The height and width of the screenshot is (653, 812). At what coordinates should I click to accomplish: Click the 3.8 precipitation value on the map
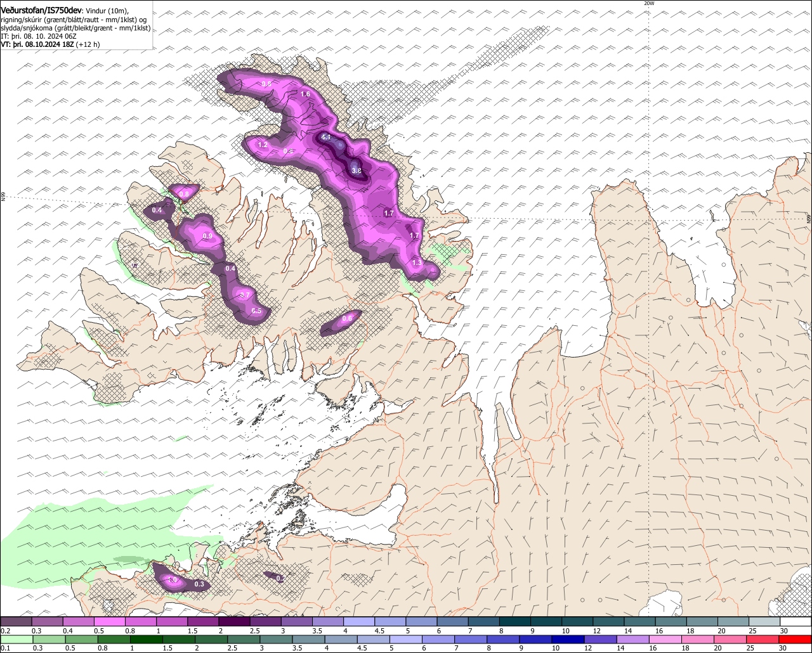click(357, 171)
